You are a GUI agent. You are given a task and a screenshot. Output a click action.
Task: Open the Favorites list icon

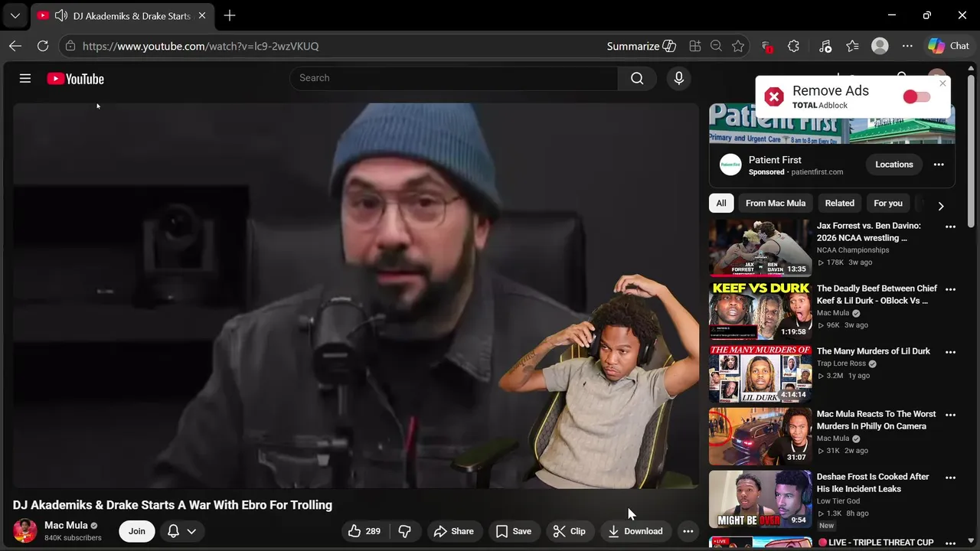tap(853, 46)
